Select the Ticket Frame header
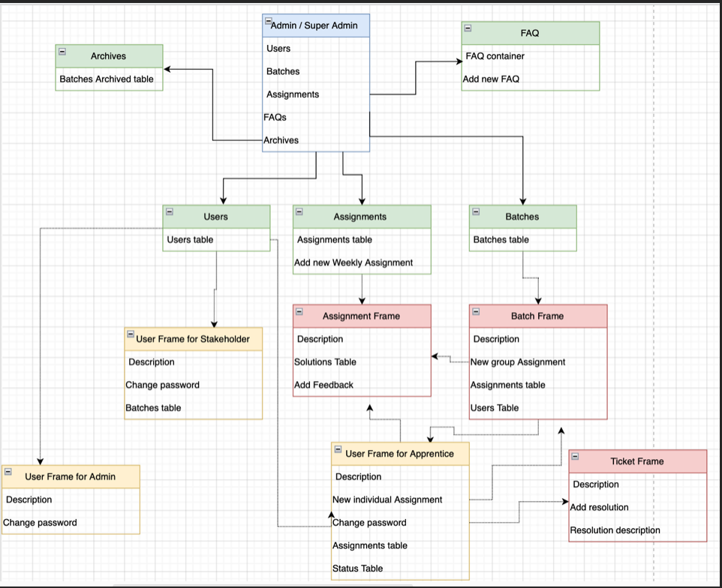This screenshot has width=722, height=588. click(x=636, y=461)
